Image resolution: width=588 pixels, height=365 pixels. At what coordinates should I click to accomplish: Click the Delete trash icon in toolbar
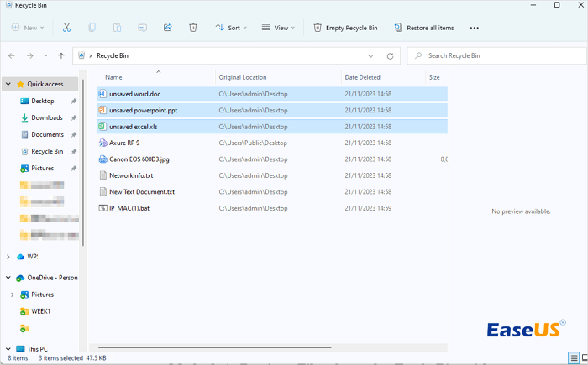pos(193,28)
